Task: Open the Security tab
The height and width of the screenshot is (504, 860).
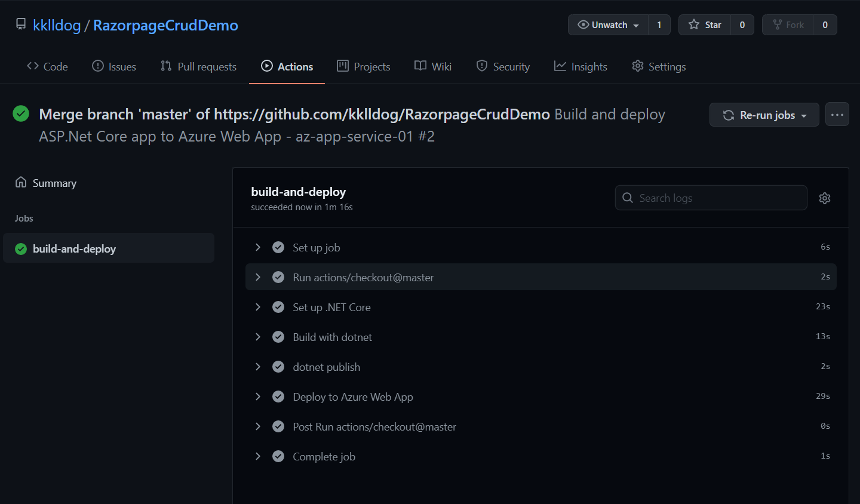Action: (x=503, y=66)
